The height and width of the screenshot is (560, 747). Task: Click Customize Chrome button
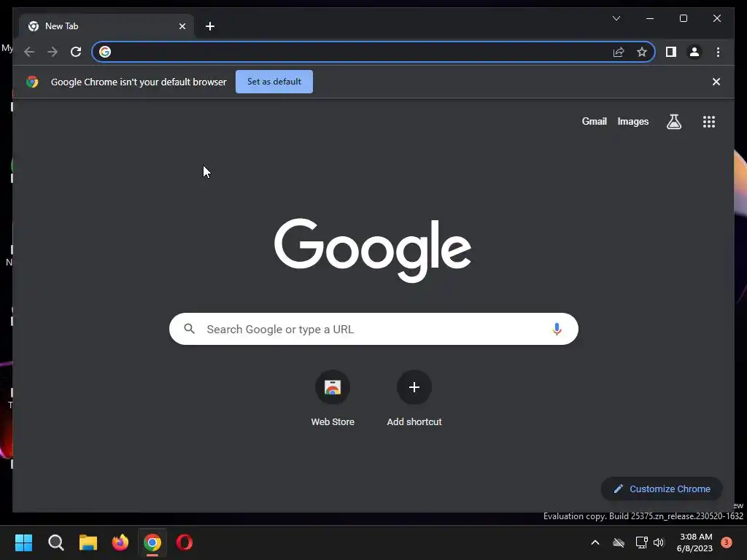pos(662,489)
